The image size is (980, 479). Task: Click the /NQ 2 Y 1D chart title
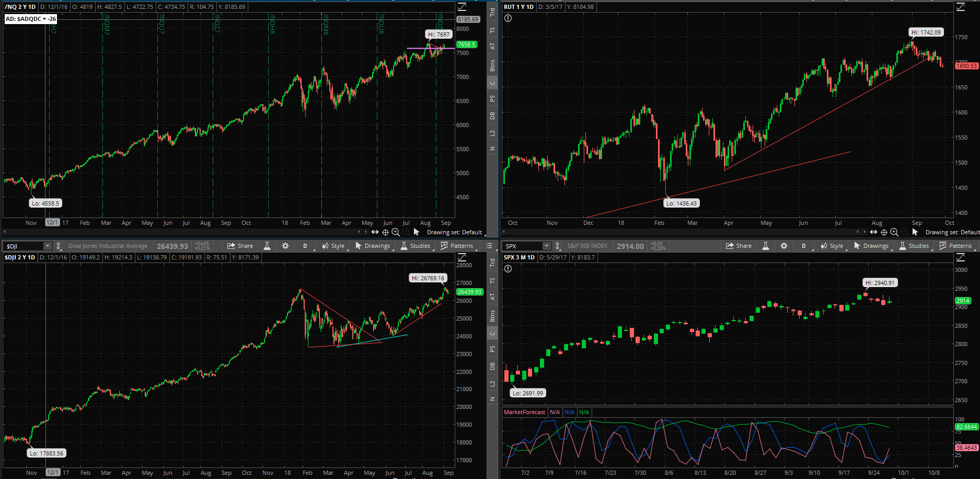click(x=20, y=7)
